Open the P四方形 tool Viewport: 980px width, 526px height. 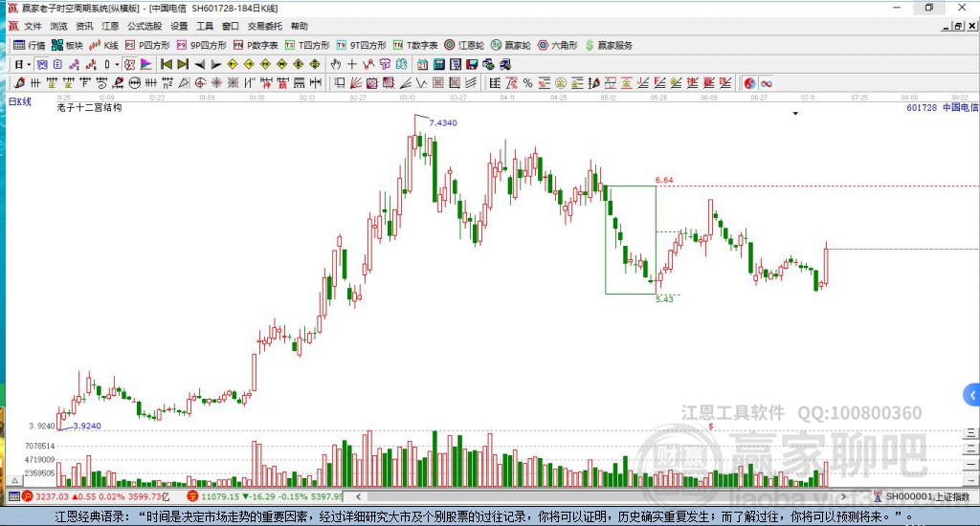click(146, 45)
